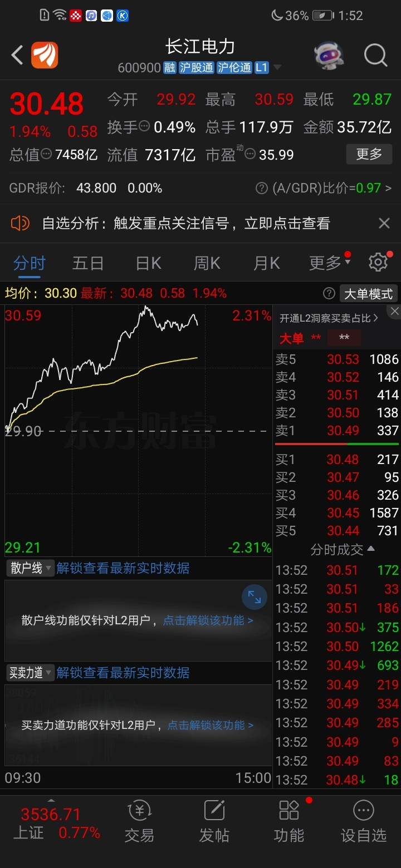
Task: Tap the GDR报价 43.800 value
Action: (x=96, y=188)
